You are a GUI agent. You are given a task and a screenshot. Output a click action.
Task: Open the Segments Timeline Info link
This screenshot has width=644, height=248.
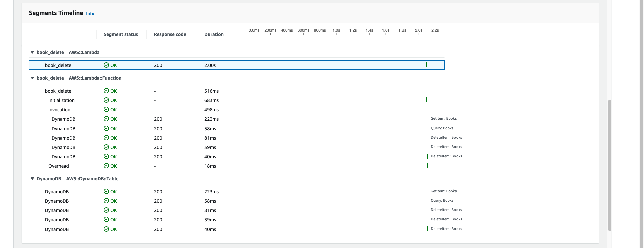(90, 14)
